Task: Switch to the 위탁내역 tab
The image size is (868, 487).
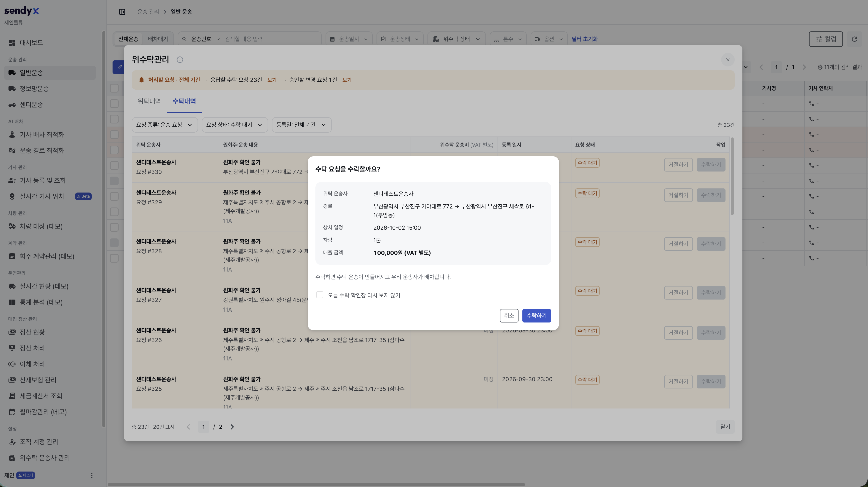Action: 149,101
